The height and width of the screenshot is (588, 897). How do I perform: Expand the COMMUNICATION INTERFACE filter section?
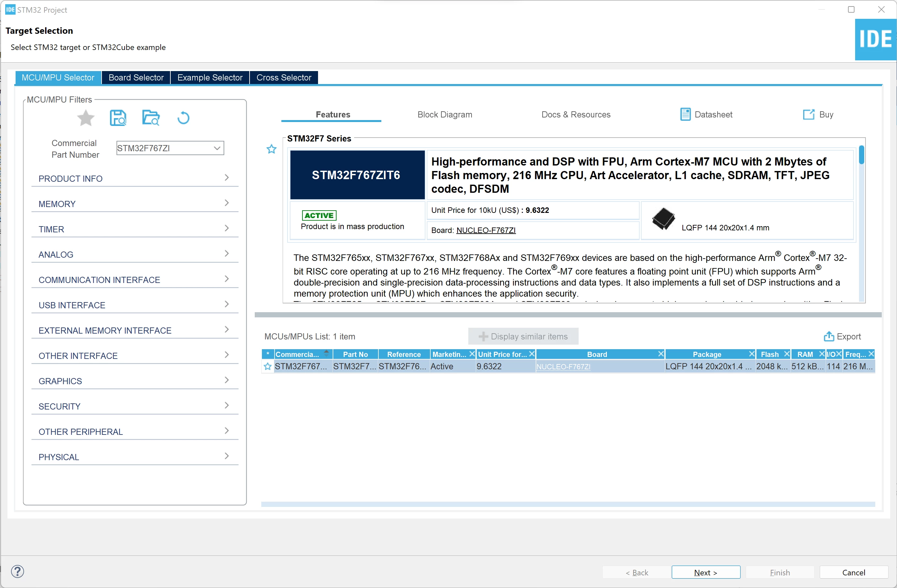(x=135, y=279)
